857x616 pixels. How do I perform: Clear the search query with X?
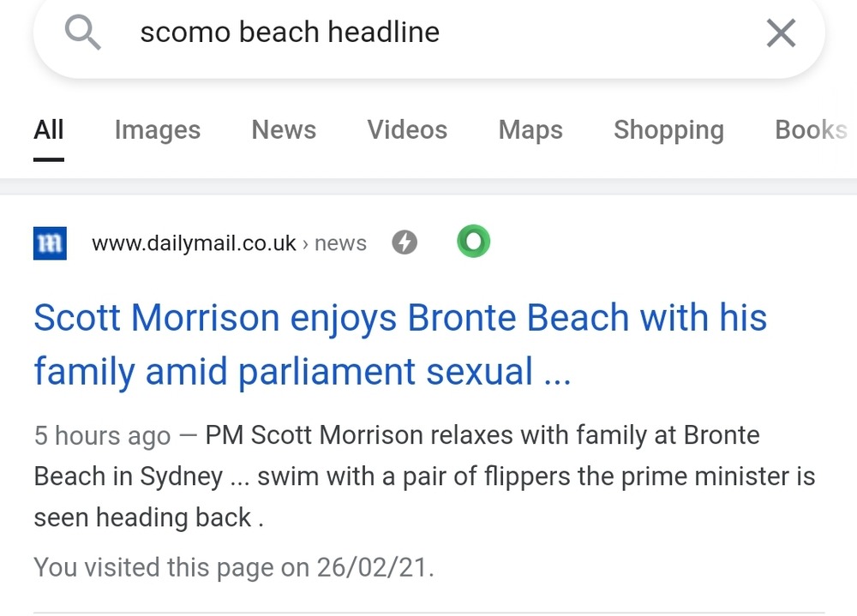point(780,33)
